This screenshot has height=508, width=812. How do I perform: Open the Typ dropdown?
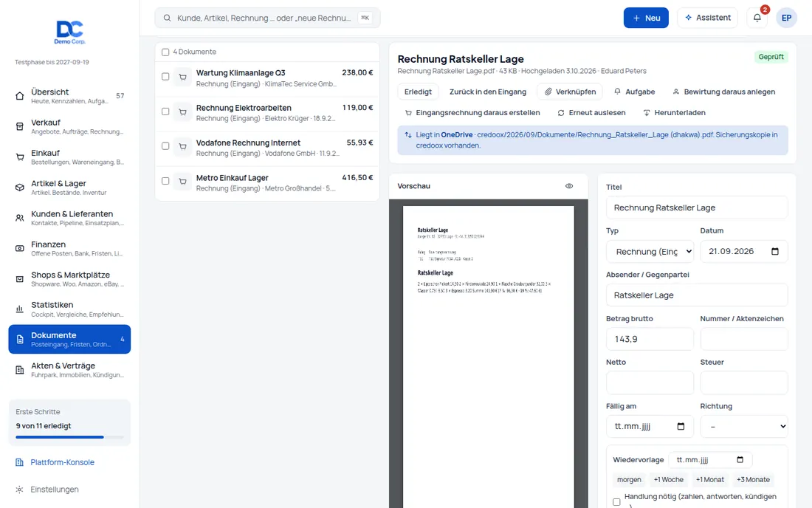point(650,251)
